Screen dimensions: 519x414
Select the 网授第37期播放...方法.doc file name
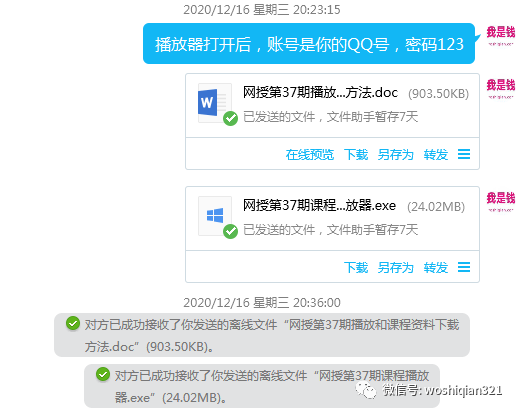coord(320,92)
